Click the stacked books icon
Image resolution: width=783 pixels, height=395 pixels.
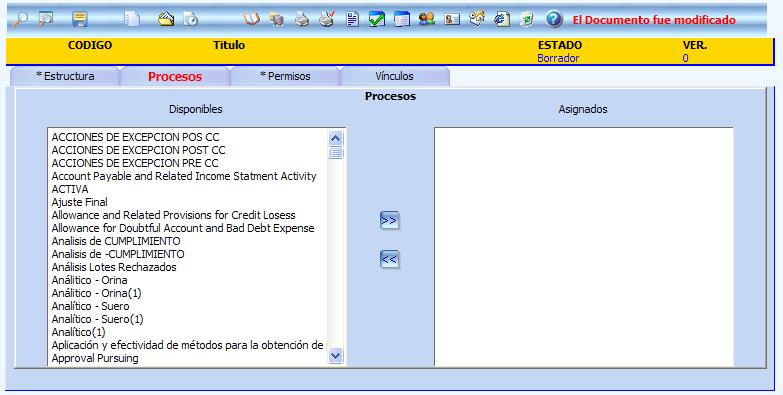(x=277, y=19)
